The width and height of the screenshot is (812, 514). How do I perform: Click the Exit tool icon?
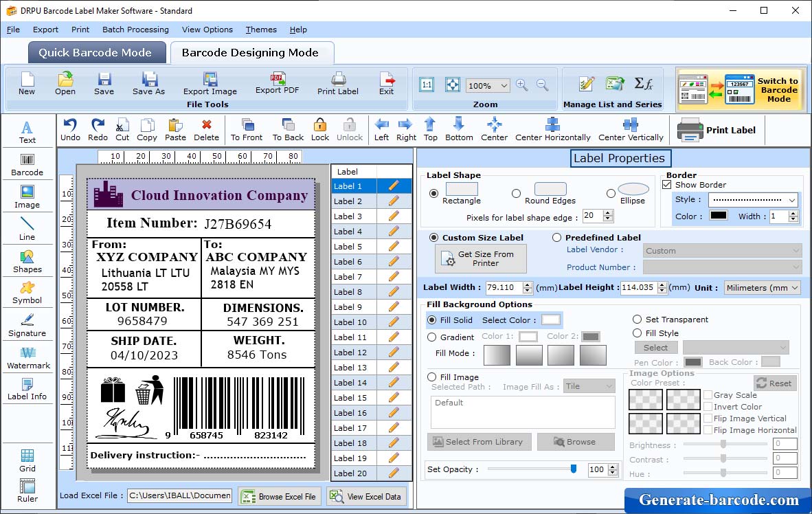386,83
